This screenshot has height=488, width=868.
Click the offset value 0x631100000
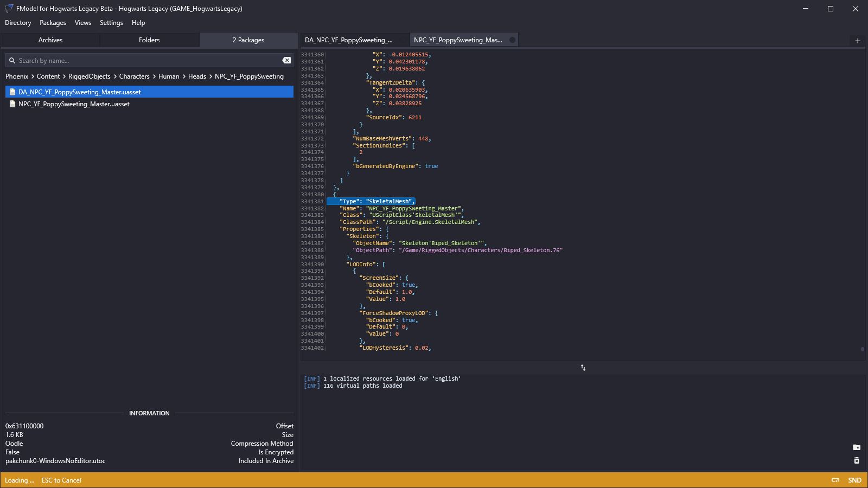tap(24, 426)
